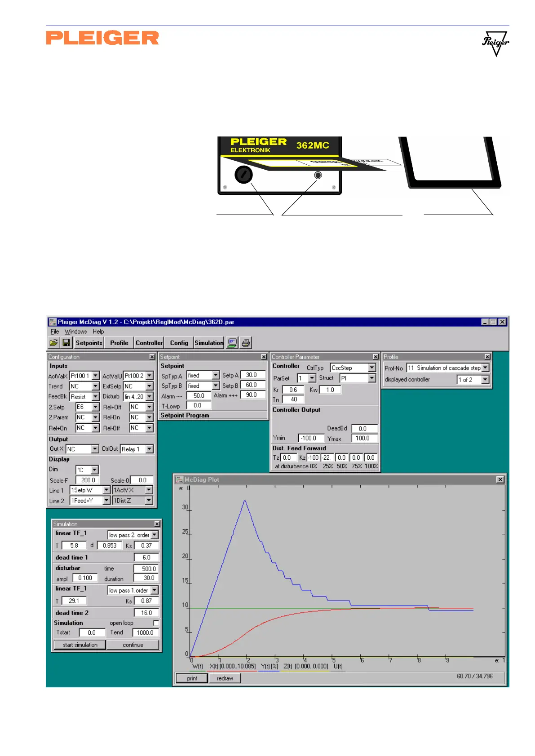Close the Configuration panel
Screen dimensions: 535x756
click(152, 356)
